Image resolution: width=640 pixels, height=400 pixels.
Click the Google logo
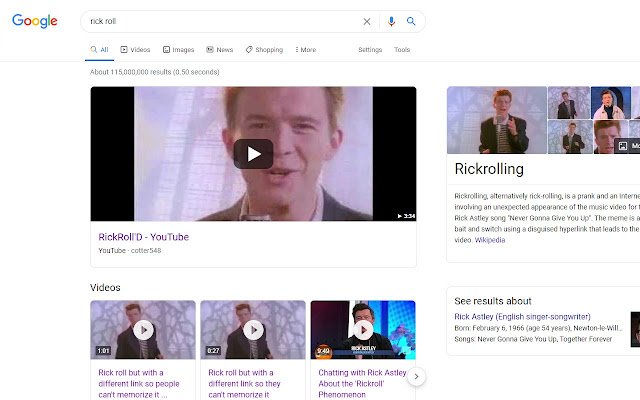pyautogui.click(x=35, y=21)
